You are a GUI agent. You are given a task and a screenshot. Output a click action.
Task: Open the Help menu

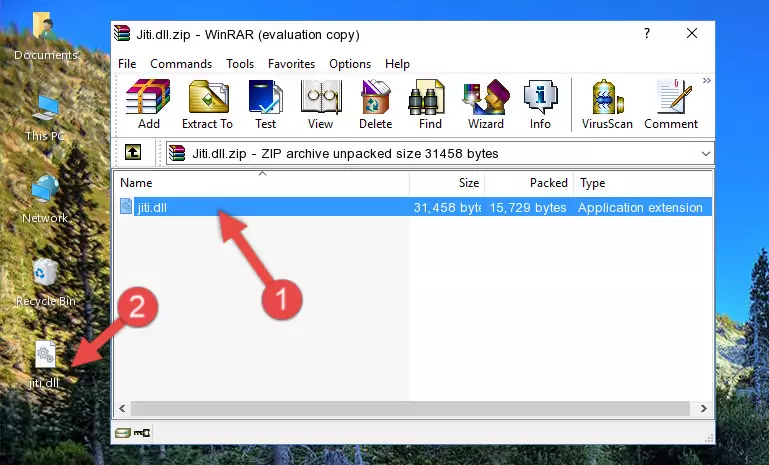(x=397, y=64)
